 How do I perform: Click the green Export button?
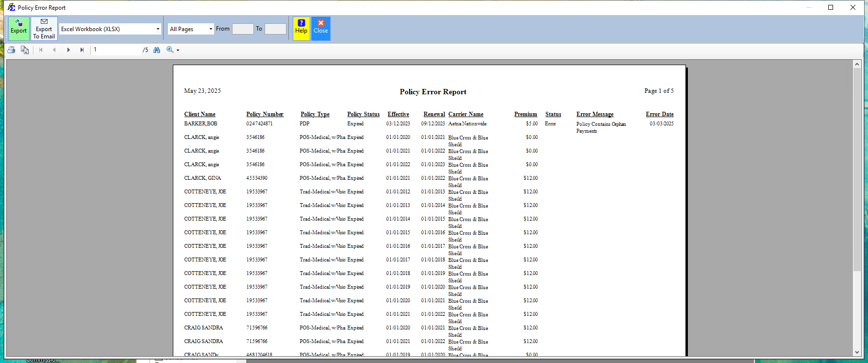[x=19, y=29]
